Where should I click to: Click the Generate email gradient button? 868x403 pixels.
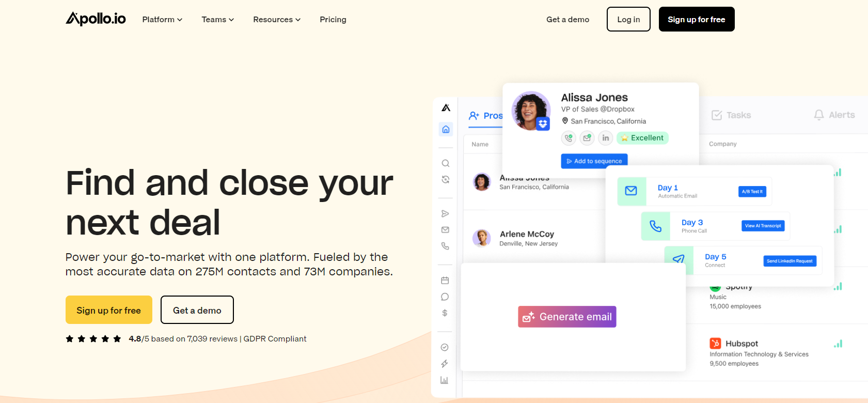[567, 317]
